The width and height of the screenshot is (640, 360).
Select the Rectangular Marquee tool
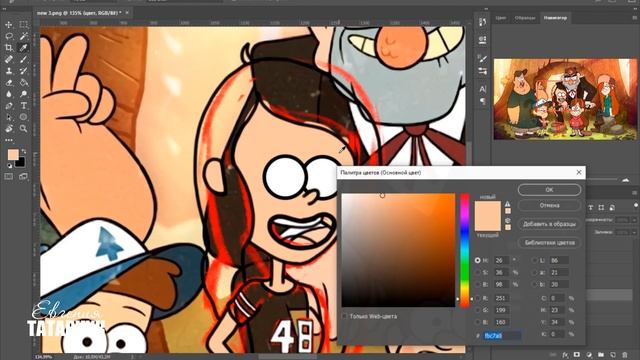point(23,25)
